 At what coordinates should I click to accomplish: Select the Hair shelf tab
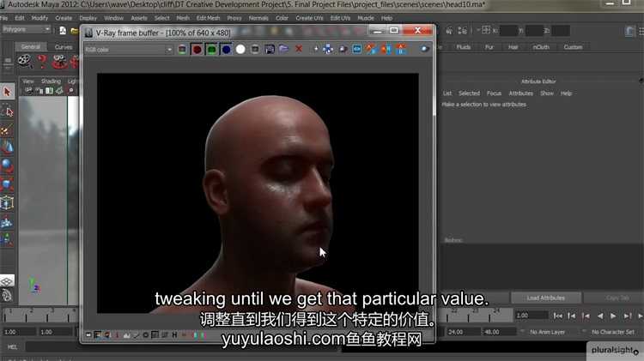[513, 47]
